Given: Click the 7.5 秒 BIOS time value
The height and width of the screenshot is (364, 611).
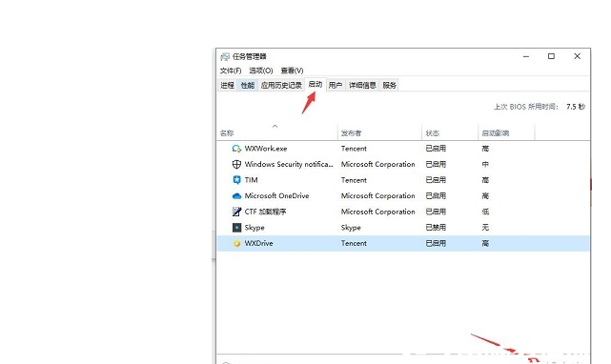Looking at the screenshot, I should tap(576, 107).
